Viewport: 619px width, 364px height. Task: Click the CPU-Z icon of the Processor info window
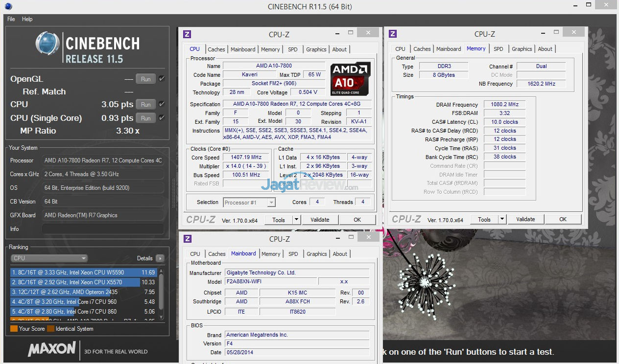[x=187, y=34]
